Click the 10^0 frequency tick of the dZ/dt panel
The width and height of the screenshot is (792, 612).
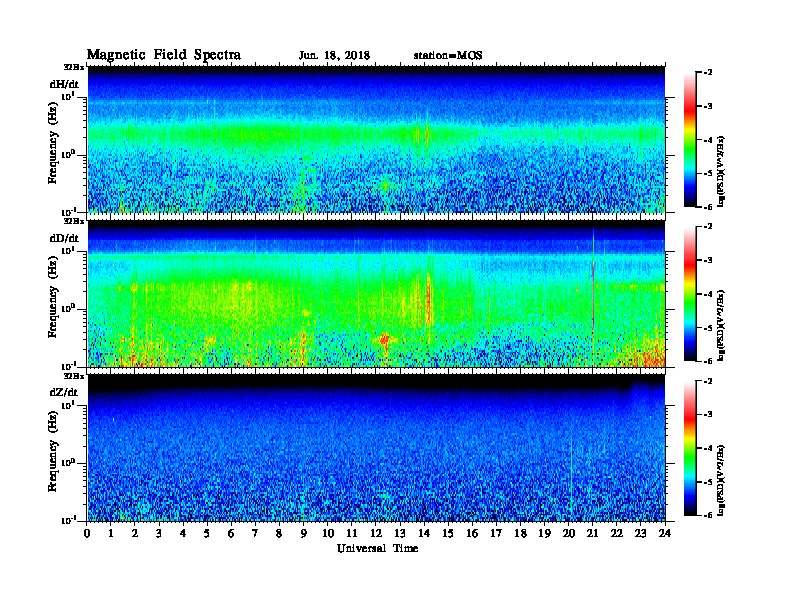[68, 463]
